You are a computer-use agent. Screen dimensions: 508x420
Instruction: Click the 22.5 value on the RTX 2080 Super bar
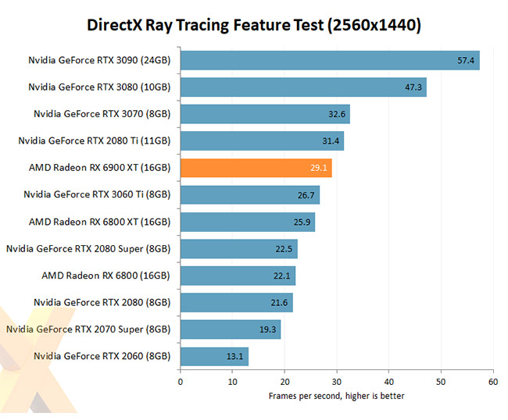click(284, 249)
